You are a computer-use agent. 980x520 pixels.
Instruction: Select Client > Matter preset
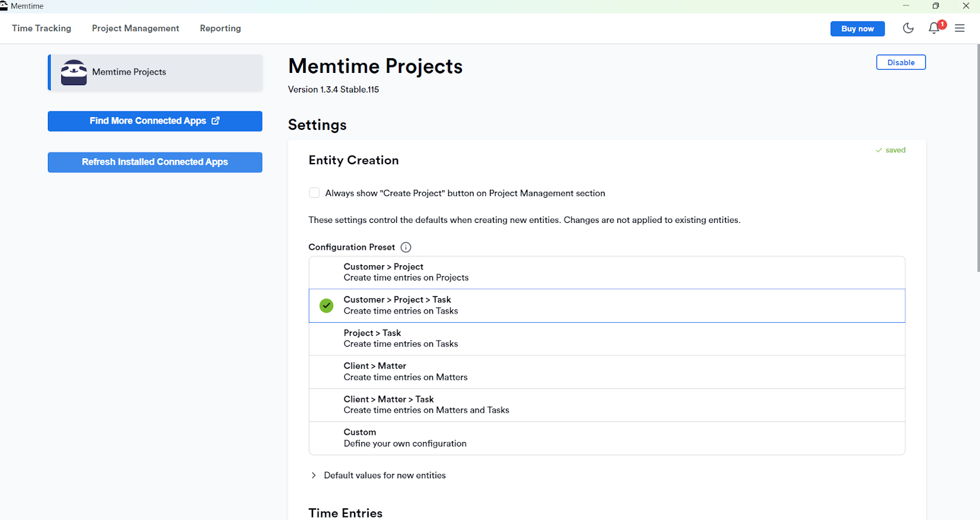607,372
